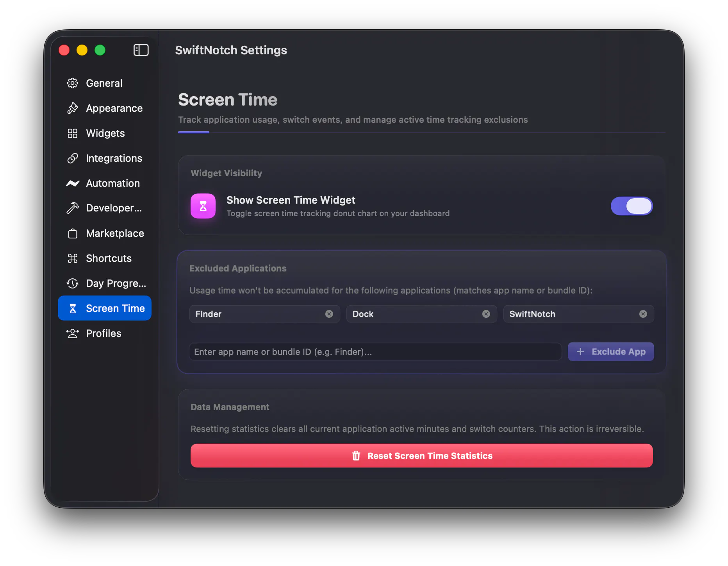
Task: Click the trash icon on reset button
Action: tap(356, 456)
